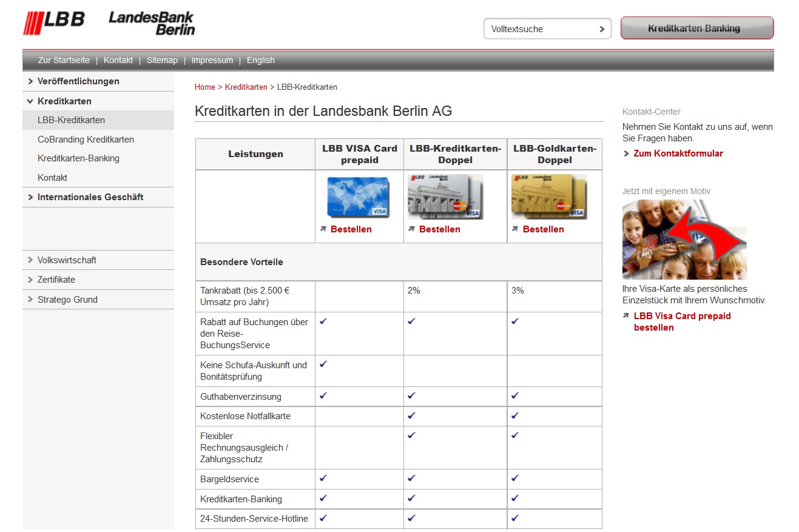Screen dimensions: 799x532
Task: Click Goldkarten checkmark for Flexibler Rechnungsausgleich
Action: pos(515,435)
